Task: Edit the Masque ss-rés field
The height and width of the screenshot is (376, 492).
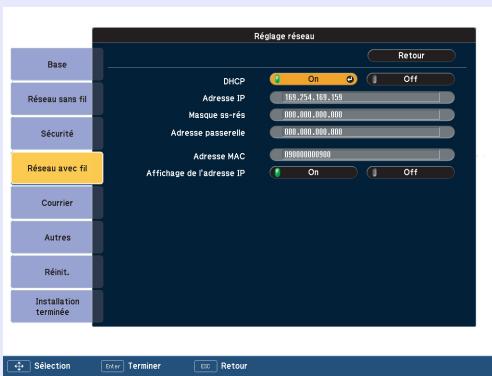Action: [362, 115]
